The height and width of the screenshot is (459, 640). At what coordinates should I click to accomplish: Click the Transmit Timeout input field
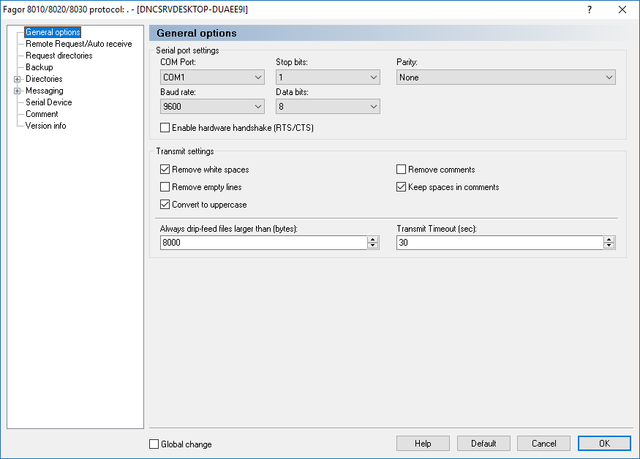[500, 242]
